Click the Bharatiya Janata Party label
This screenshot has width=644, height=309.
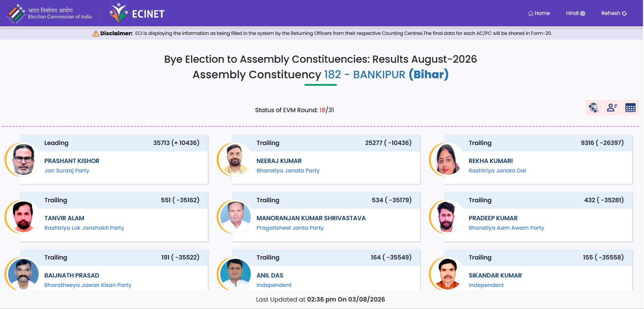click(x=288, y=170)
